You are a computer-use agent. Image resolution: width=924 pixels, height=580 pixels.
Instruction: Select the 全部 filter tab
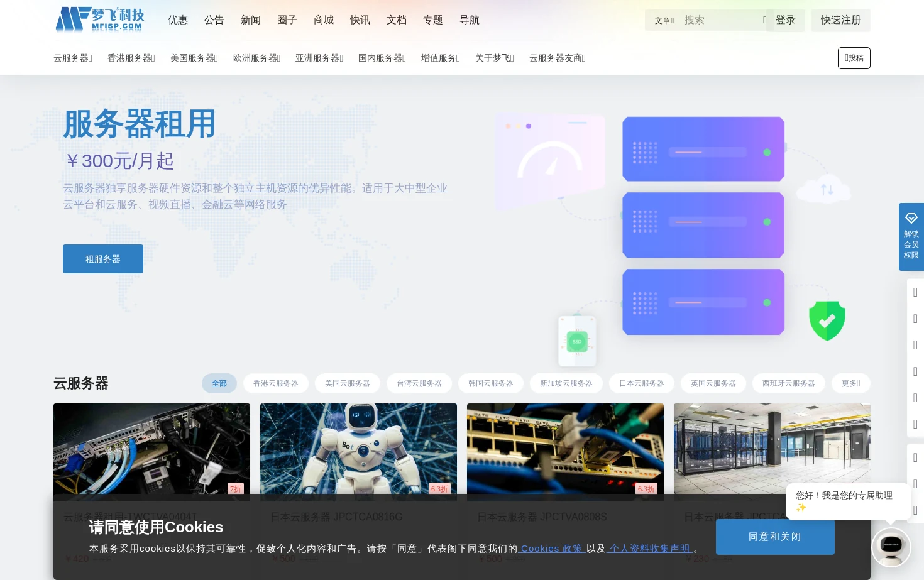tap(219, 383)
